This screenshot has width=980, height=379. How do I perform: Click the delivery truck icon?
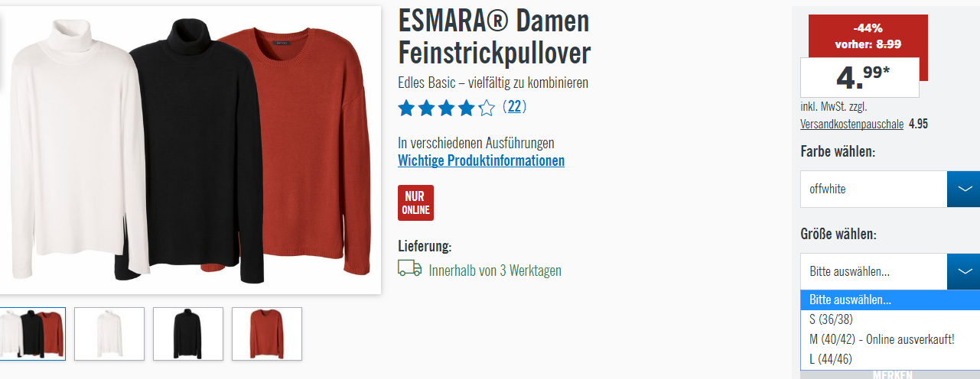coord(410,268)
